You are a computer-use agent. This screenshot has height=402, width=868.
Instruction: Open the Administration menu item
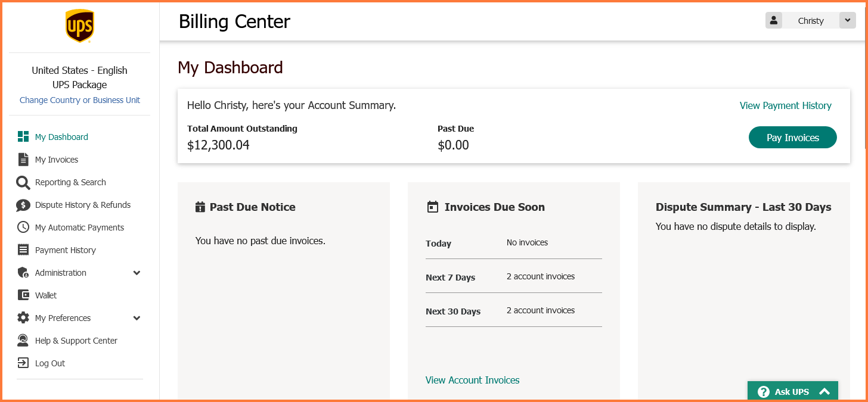pos(61,273)
